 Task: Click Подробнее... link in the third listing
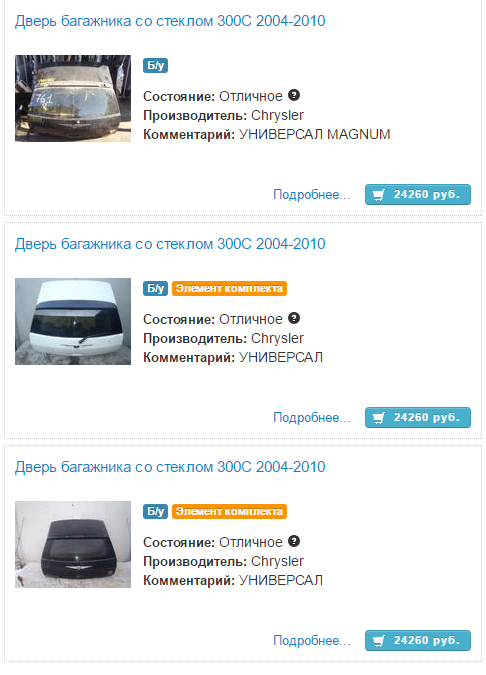pos(312,641)
